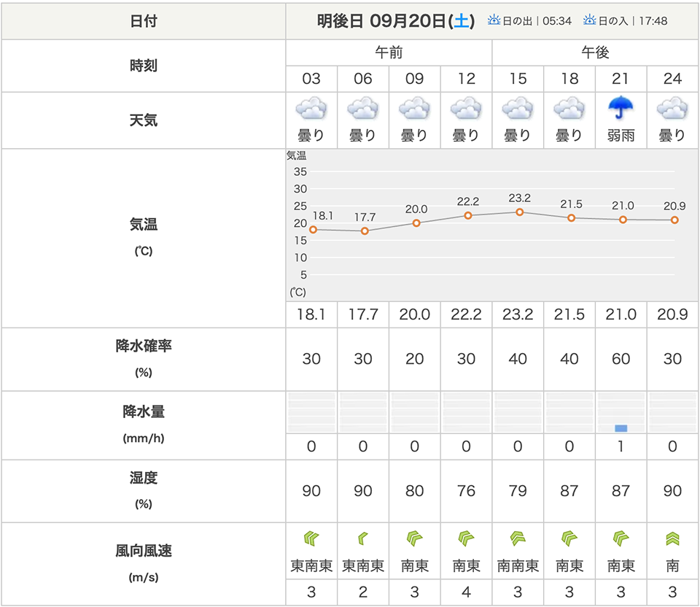Viewport: 700px width, 607px height.
Task: Select the 午前 column header
Action: 389,53
